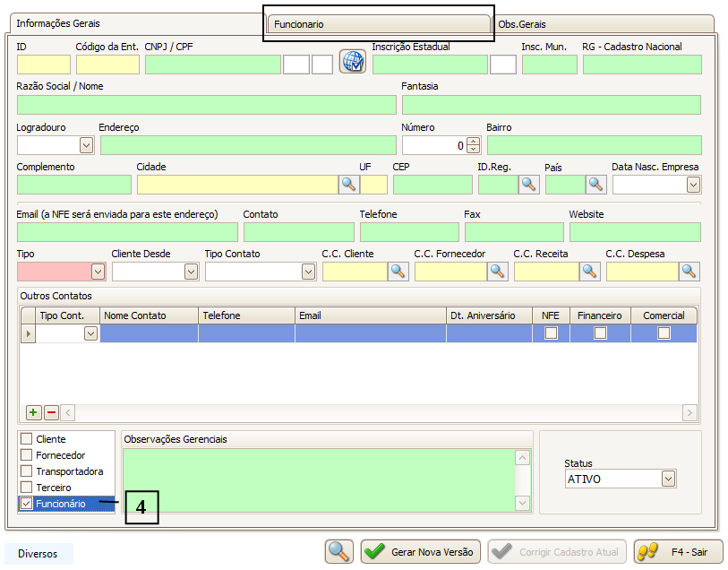Viewport: 728px width, 570px height.
Task: Switch to the Funcionario tab
Action: (378, 24)
